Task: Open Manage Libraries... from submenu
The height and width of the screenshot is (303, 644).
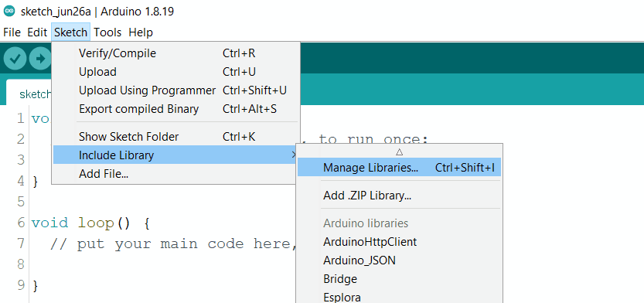Action: click(x=399, y=168)
